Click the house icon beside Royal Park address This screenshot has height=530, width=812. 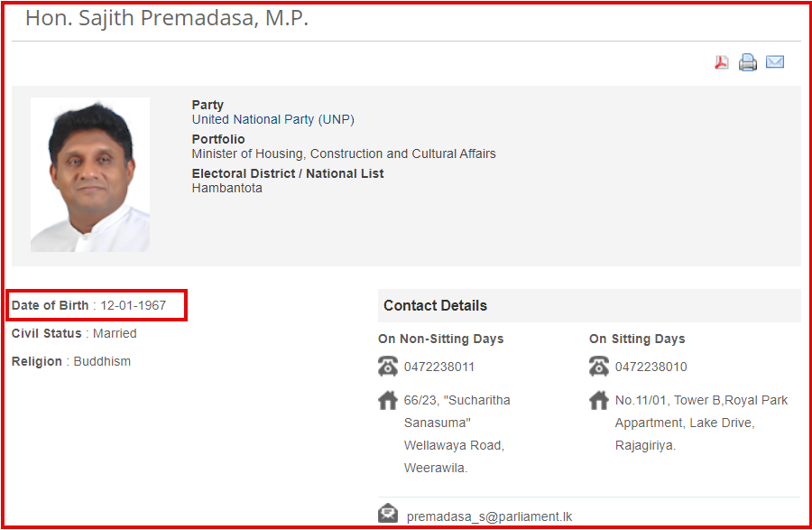[x=599, y=400]
